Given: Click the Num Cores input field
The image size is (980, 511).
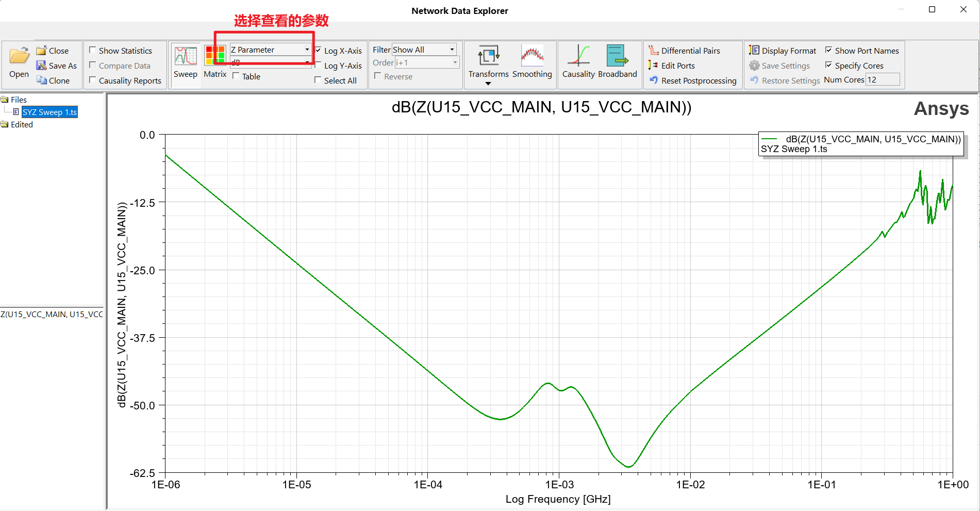Looking at the screenshot, I should pyautogui.click(x=883, y=79).
